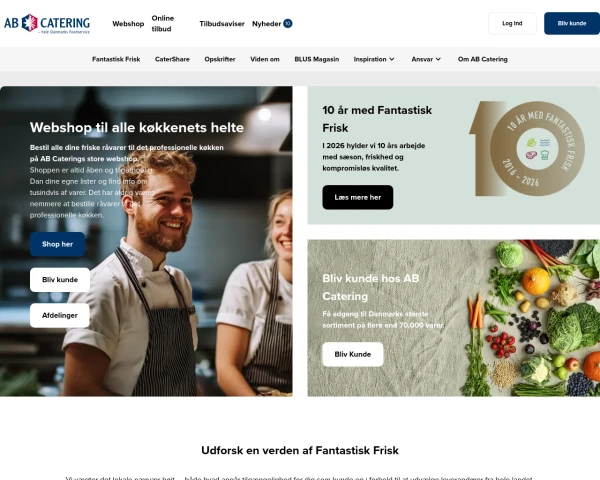Click the blue Bliv kunde header button

point(572,23)
